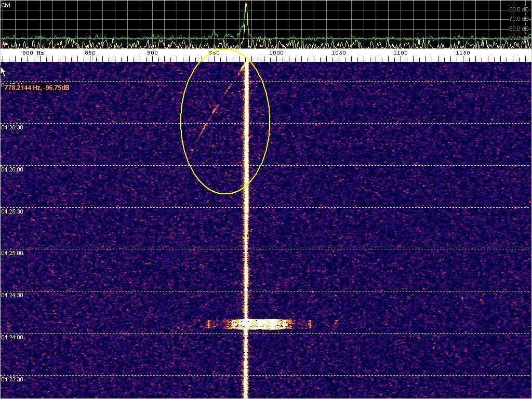Click the 1150 mark on frequency ruler

(462, 53)
